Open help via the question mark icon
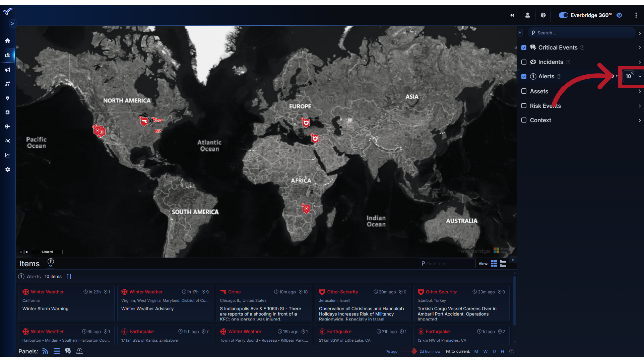Screen dimensions: 644x362 [543, 15]
